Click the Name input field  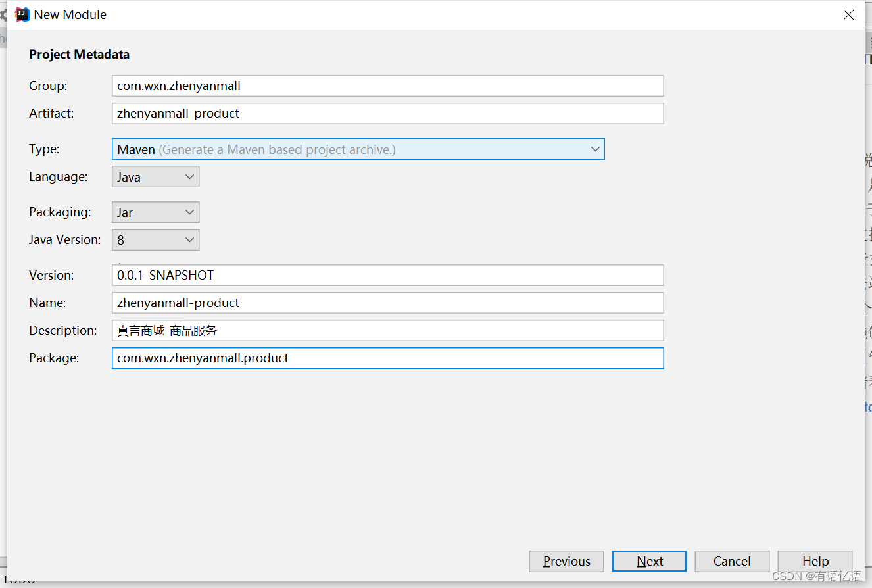click(x=387, y=303)
